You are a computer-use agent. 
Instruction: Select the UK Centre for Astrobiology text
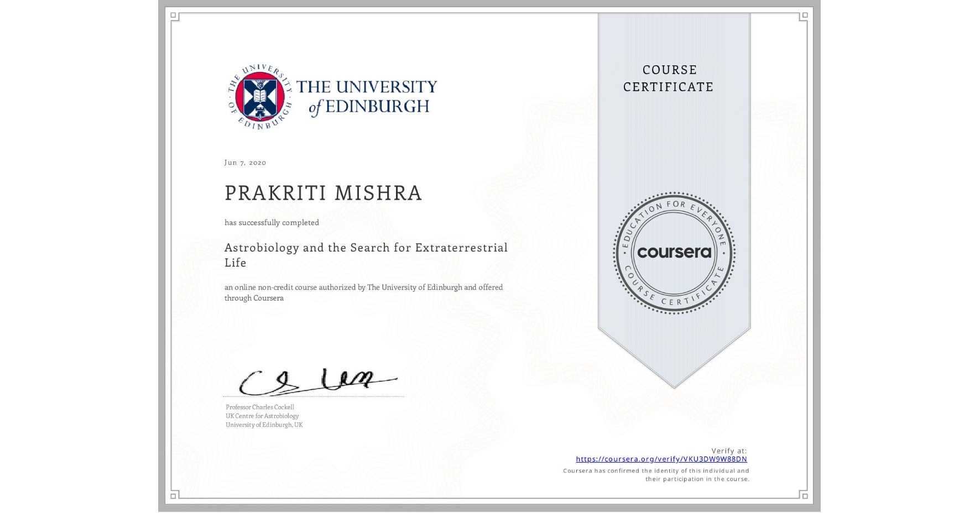[x=262, y=416]
